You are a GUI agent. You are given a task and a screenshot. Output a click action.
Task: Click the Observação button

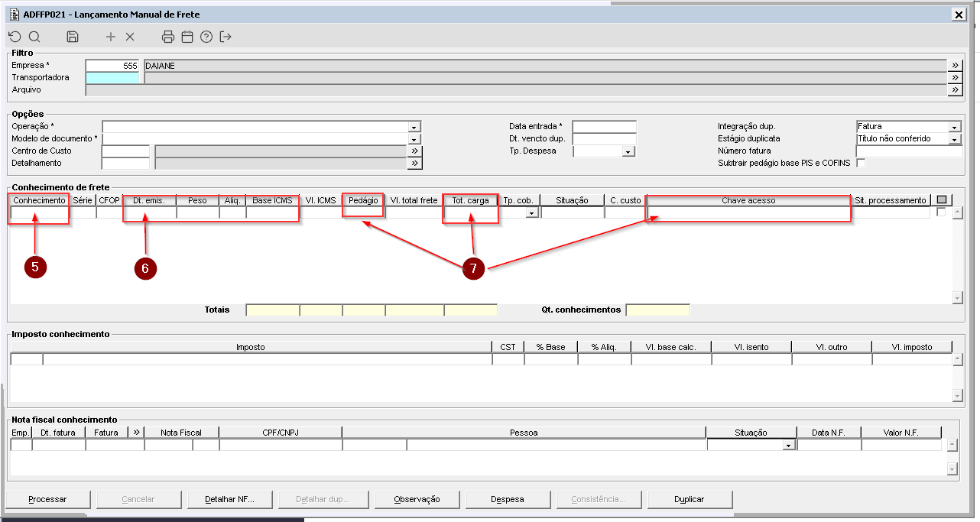point(417,499)
